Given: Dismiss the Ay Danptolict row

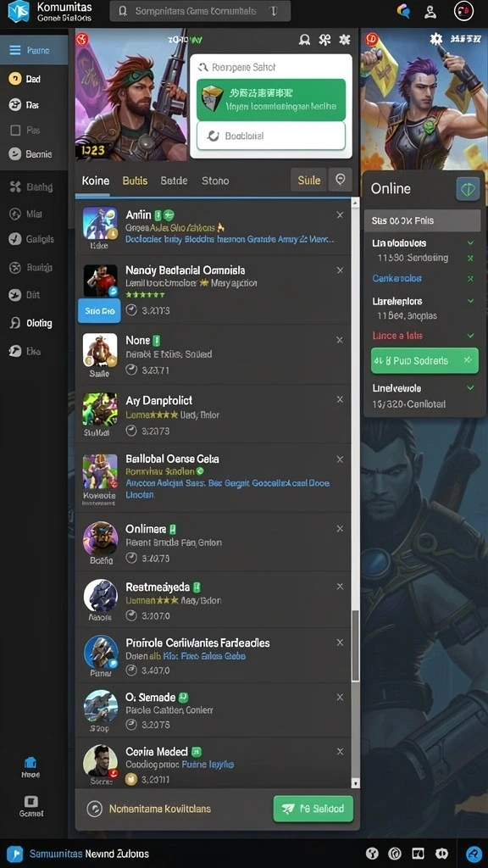Looking at the screenshot, I should pos(340,400).
